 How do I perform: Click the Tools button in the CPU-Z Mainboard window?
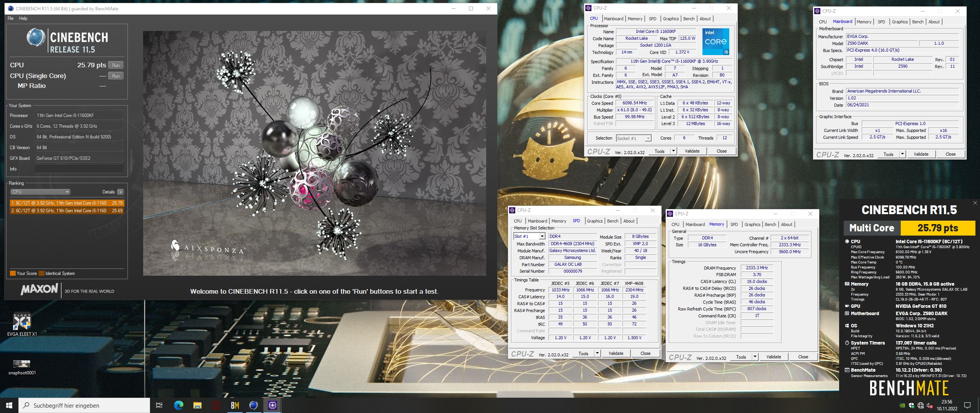[889, 154]
